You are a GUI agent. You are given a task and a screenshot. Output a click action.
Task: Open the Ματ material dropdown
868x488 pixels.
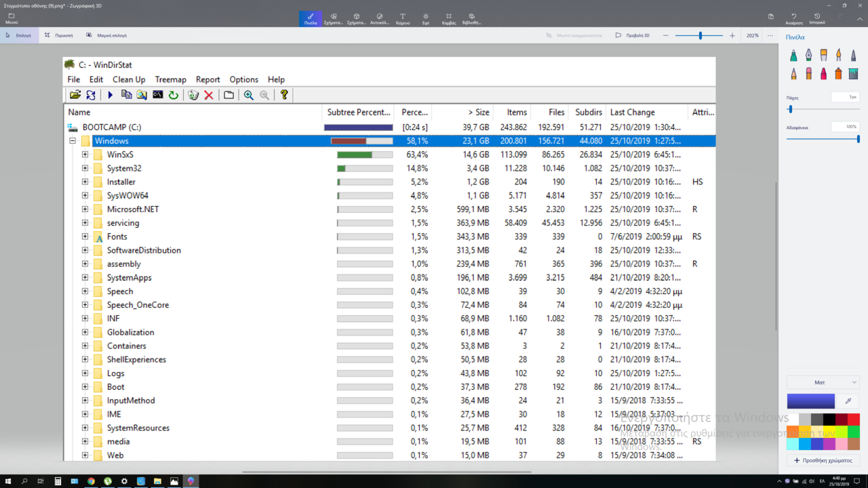coord(823,382)
